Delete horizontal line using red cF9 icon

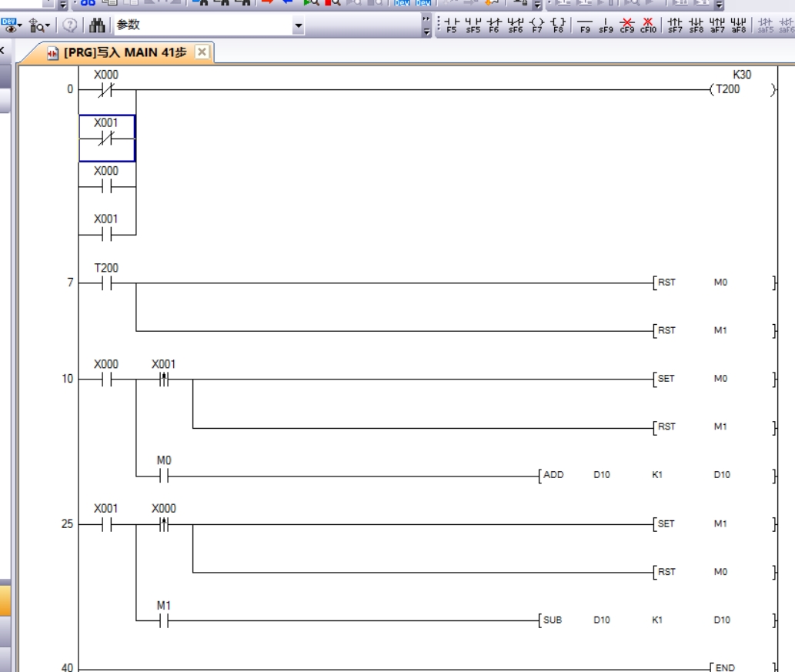[x=628, y=26]
